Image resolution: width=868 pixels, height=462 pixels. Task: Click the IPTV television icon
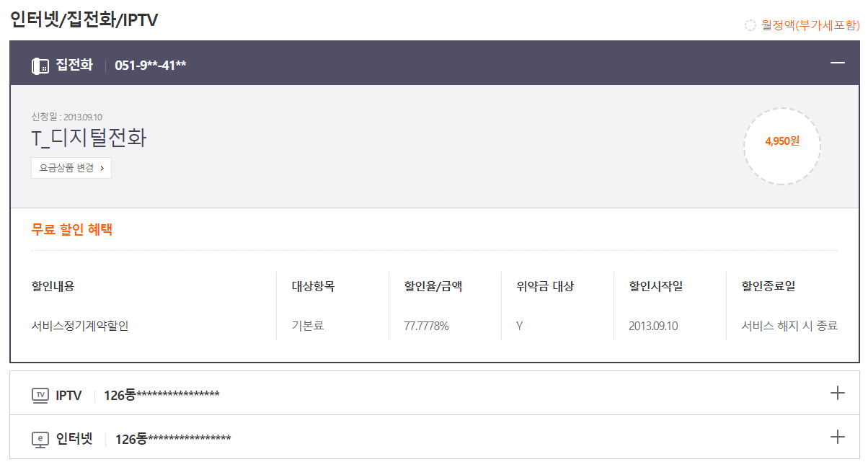(x=40, y=395)
